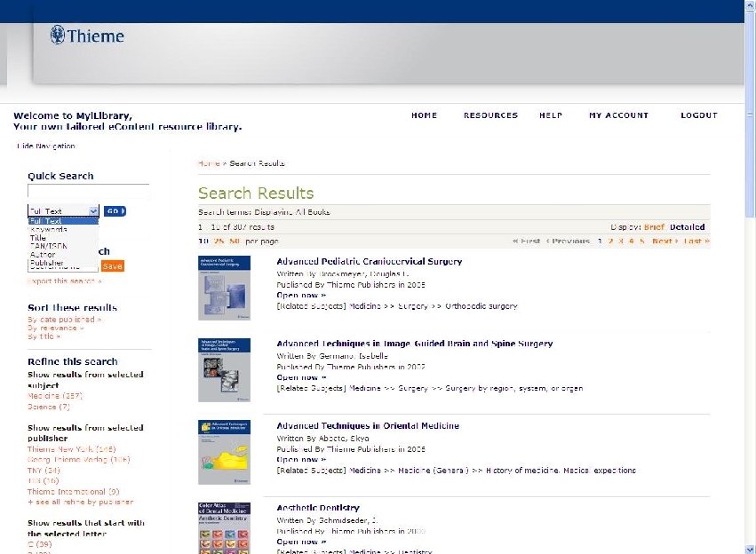Click scrollbar down arrow at bottom right
Screen dimensions: 756x554
[750, 550]
